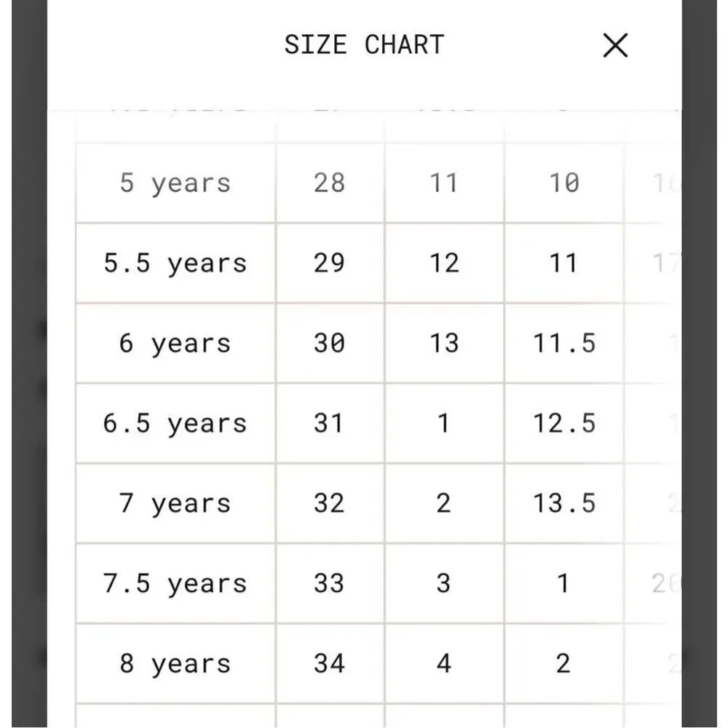This screenshot has width=728, height=728.
Task: Click 11.5 value in 6 years row
Action: (x=564, y=344)
